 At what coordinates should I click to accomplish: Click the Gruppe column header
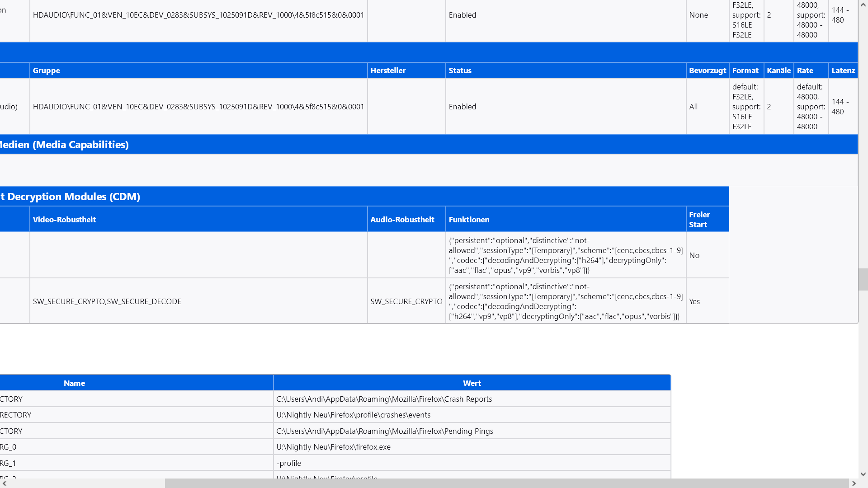47,70
